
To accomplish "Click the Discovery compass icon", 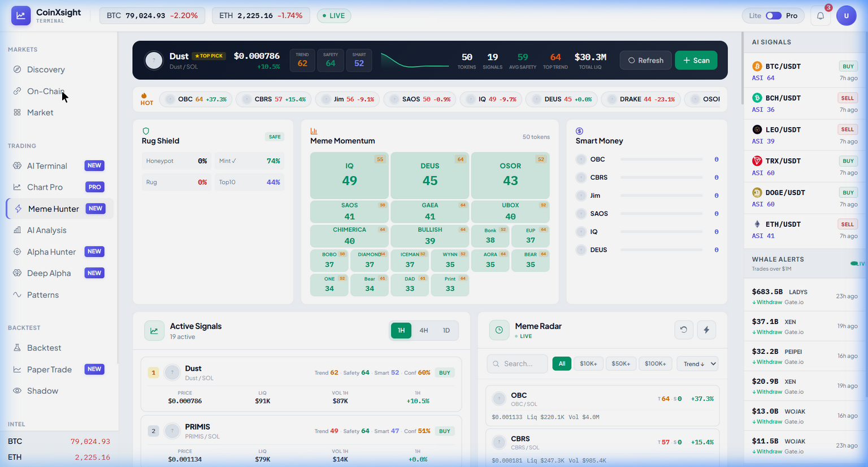I will tap(17, 70).
